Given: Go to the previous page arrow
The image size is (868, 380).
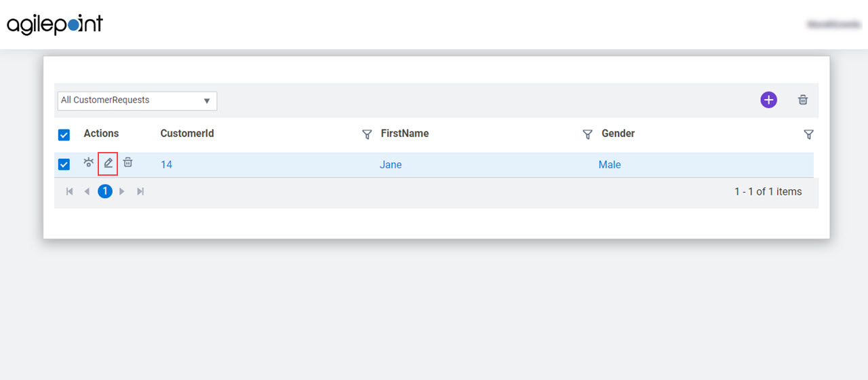Looking at the screenshot, I should pyautogui.click(x=87, y=191).
